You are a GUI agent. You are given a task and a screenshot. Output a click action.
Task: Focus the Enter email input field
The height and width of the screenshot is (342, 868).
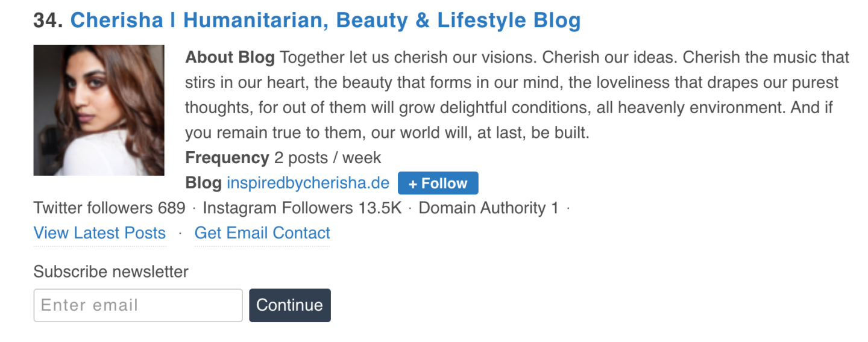(x=138, y=305)
